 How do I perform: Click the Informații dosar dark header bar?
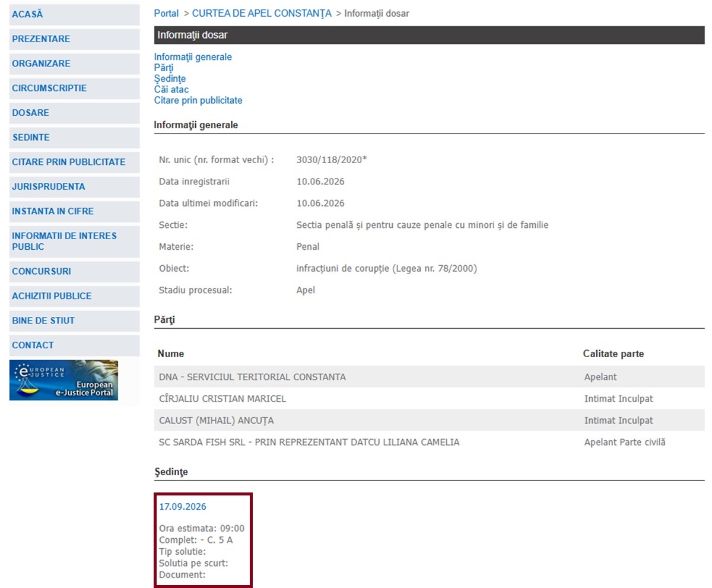[429, 36]
